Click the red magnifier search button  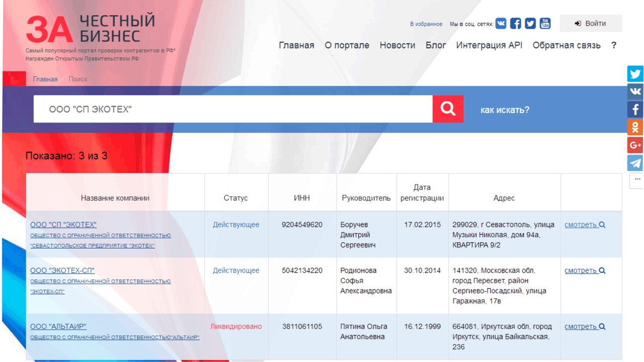pos(448,109)
